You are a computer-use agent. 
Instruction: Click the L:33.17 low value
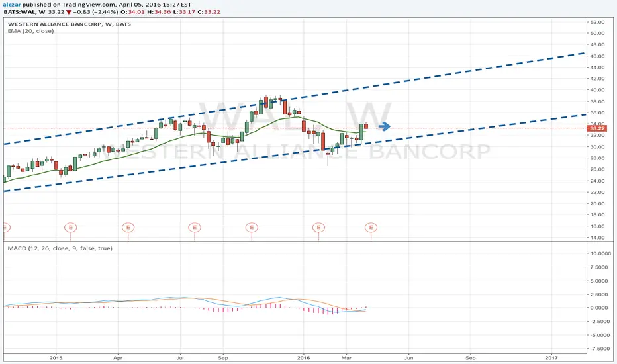tap(184, 12)
